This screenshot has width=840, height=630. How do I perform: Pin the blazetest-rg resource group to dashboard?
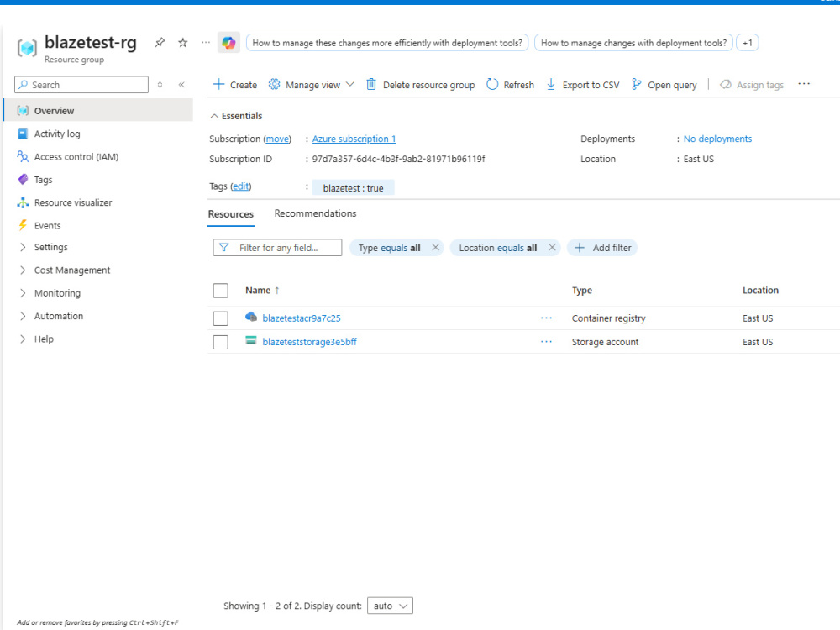(x=160, y=43)
